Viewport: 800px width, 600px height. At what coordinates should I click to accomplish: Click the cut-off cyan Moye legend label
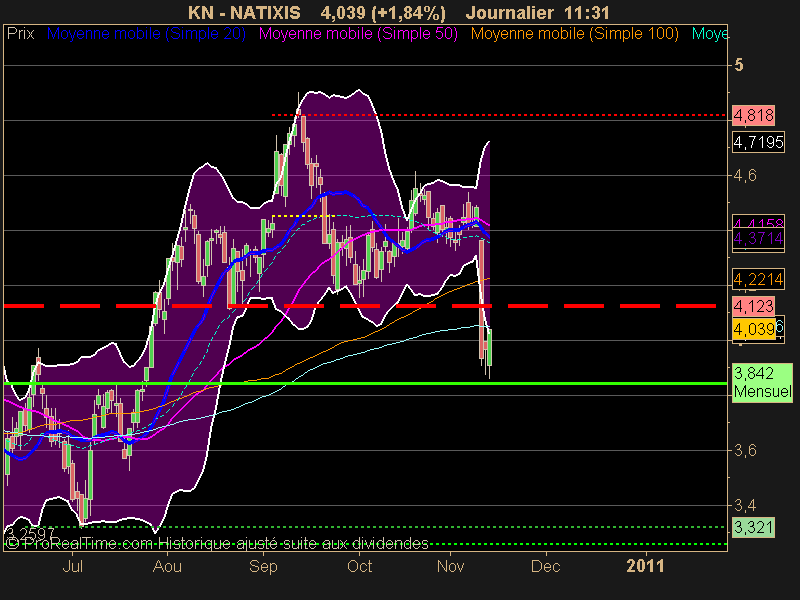click(710, 34)
